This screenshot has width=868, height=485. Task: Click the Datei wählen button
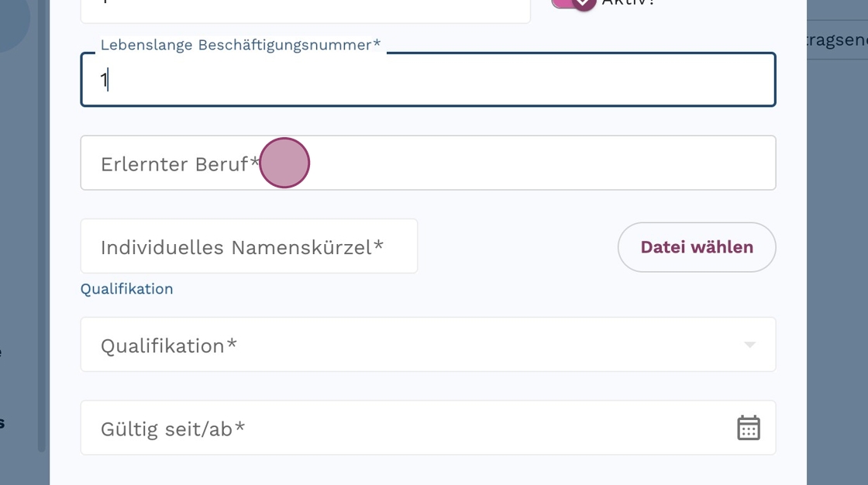[696, 247]
